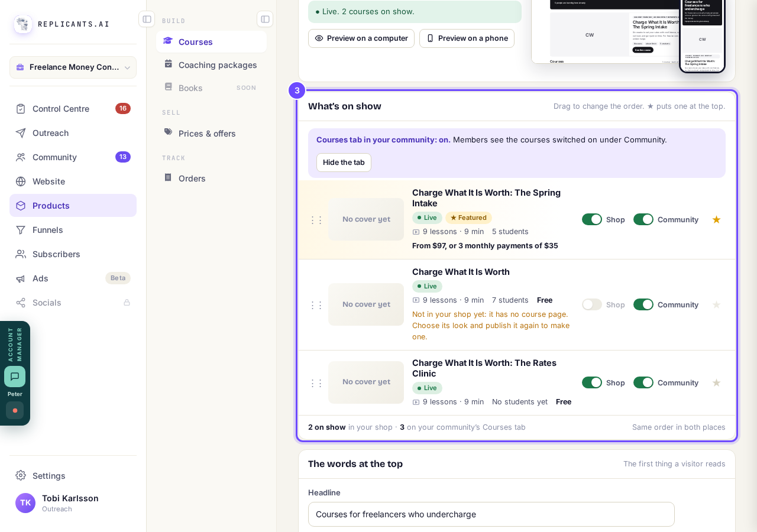The height and width of the screenshot is (532, 757).
Task: Click the Headline text field
Action: coord(491,514)
